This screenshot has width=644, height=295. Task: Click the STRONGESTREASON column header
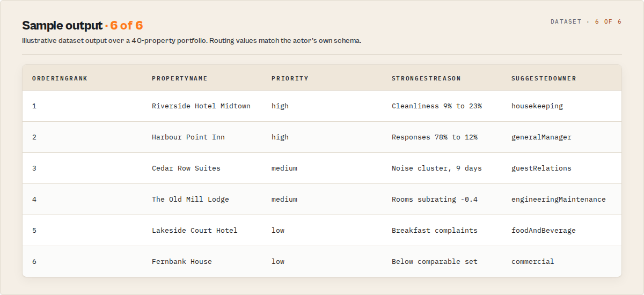click(426, 78)
